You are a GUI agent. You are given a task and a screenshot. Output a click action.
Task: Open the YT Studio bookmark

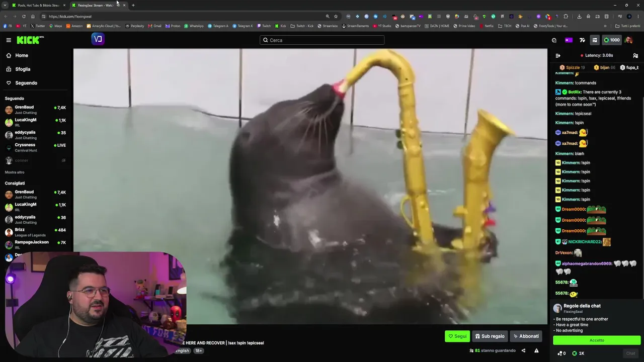[x=382, y=26]
